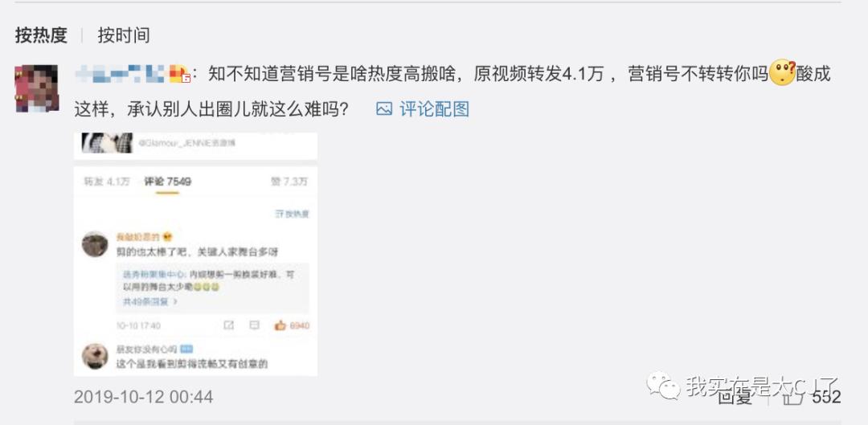Click the picture icon before 评论配图
This screenshot has width=868, height=425.
pyautogui.click(x=383, y=109)
